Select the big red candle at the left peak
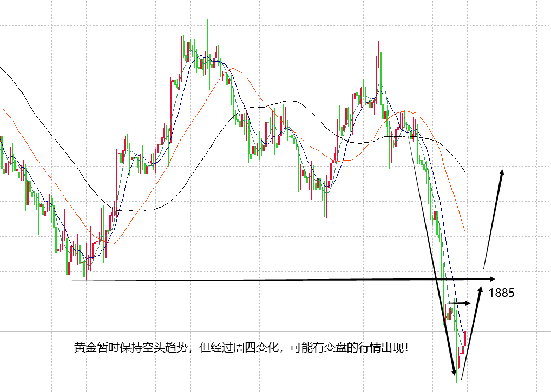551x392 pixels. tap(181, 57)
